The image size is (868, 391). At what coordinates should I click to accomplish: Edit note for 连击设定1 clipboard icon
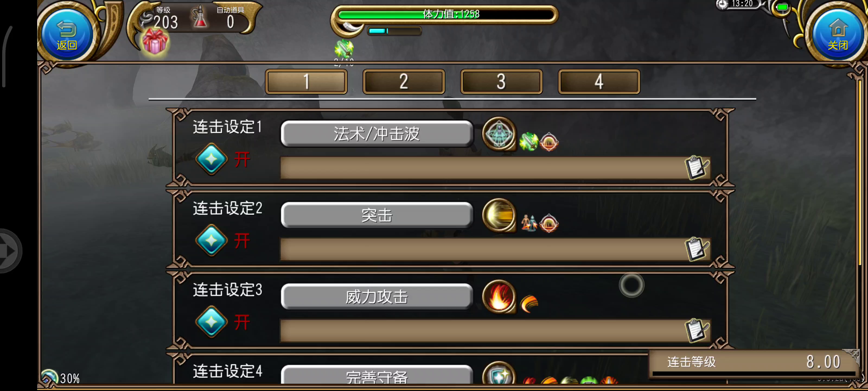click(x=697, y=167)
